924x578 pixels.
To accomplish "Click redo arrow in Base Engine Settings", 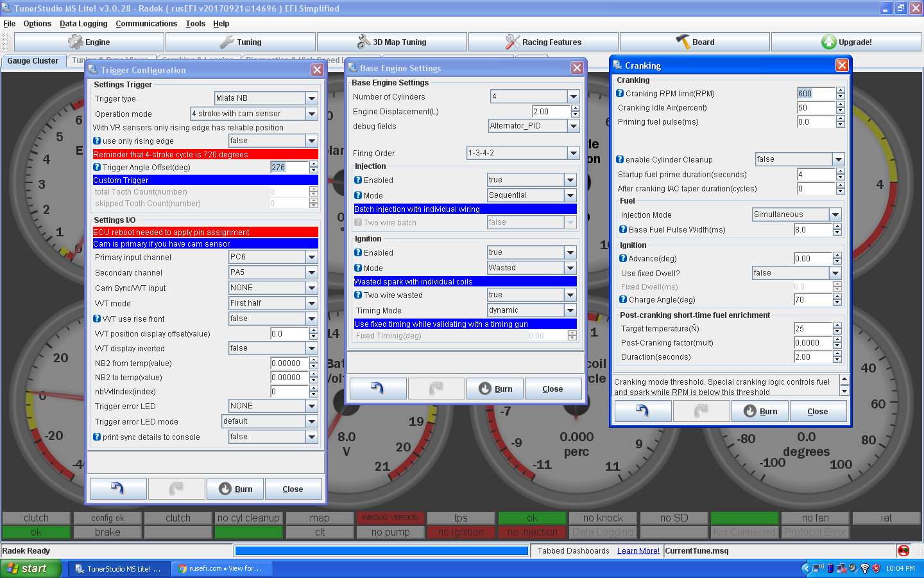I will 436,389.
